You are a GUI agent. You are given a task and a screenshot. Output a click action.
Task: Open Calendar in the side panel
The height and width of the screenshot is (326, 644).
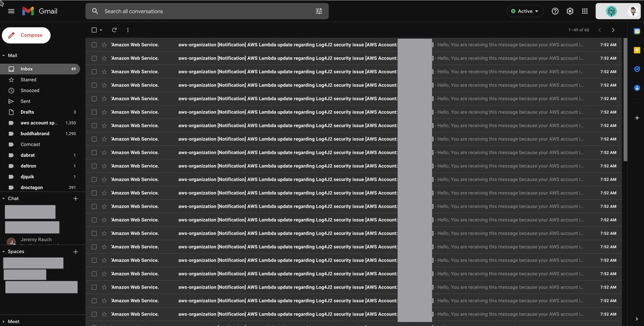click(x=636, y=32)
